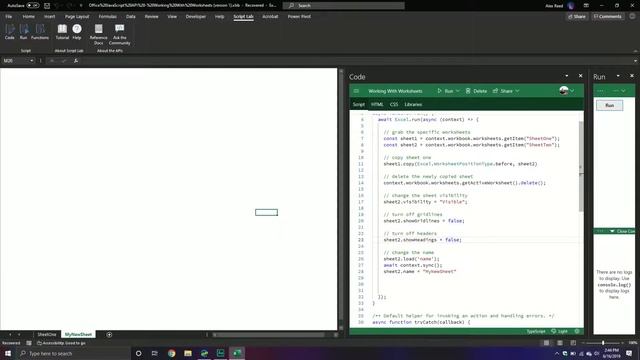Open the Comments button
The width and height of the screenshot is (640, 360).
(608, 16)
